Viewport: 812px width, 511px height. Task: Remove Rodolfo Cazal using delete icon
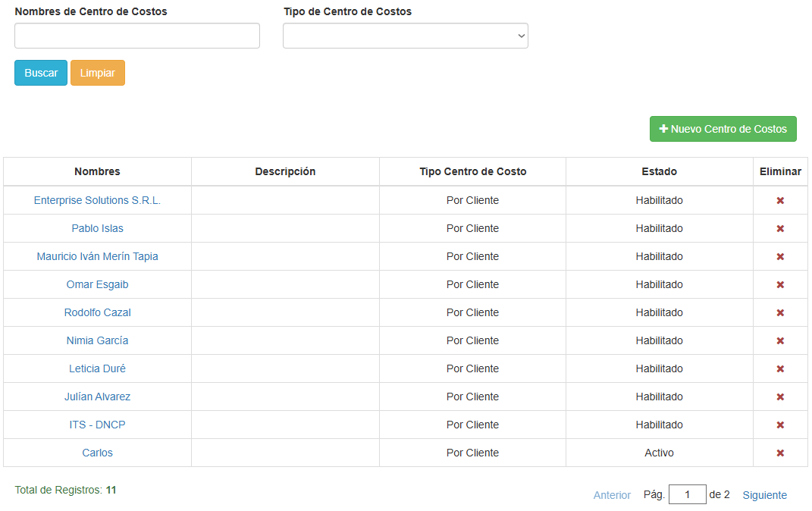[x=780, y=313]
